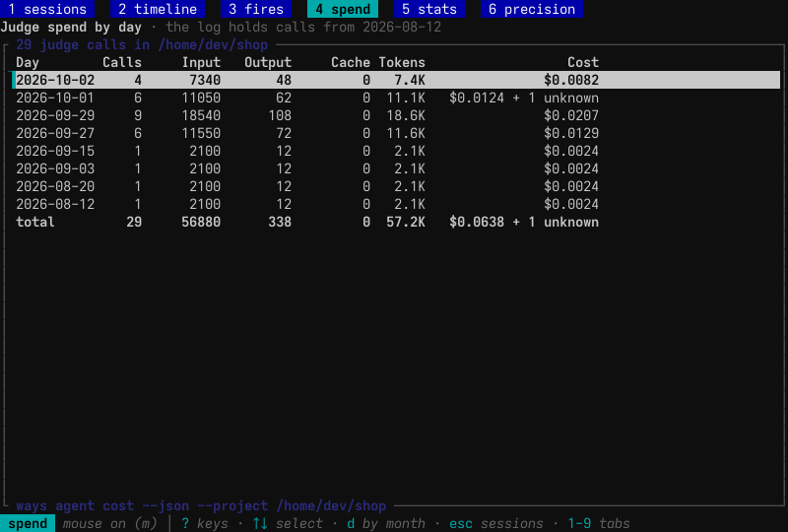
Task: Select the 2026-08-12 row
Action: tap(396, 204)
